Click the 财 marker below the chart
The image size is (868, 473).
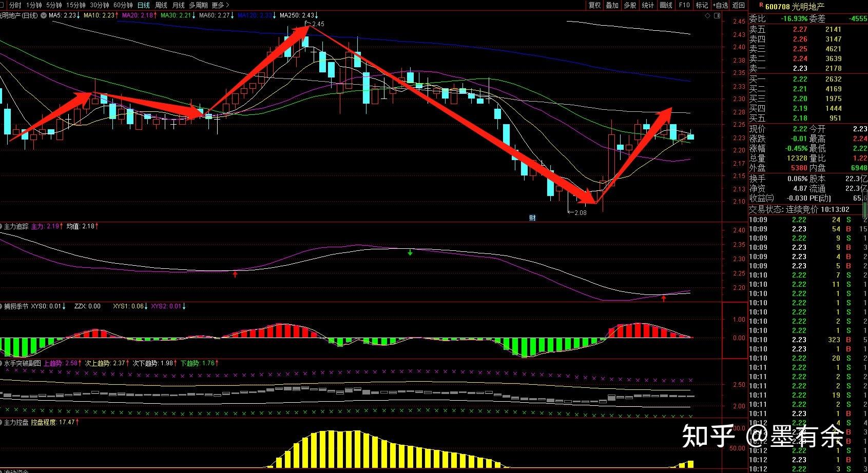pyautogui.click(x=532, y=218)
